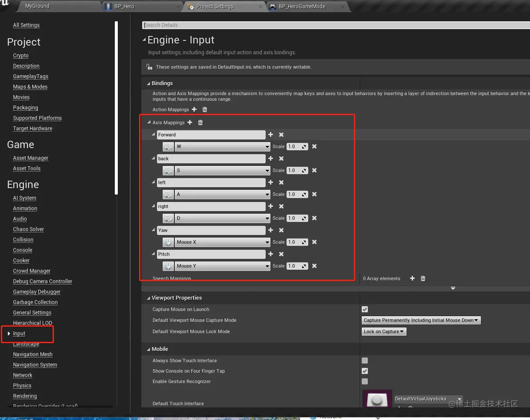Delete the A key binding row
Image resolution: width=530 pixels, height=420 pixels.
pyautogui.click(x=314, y=194)
